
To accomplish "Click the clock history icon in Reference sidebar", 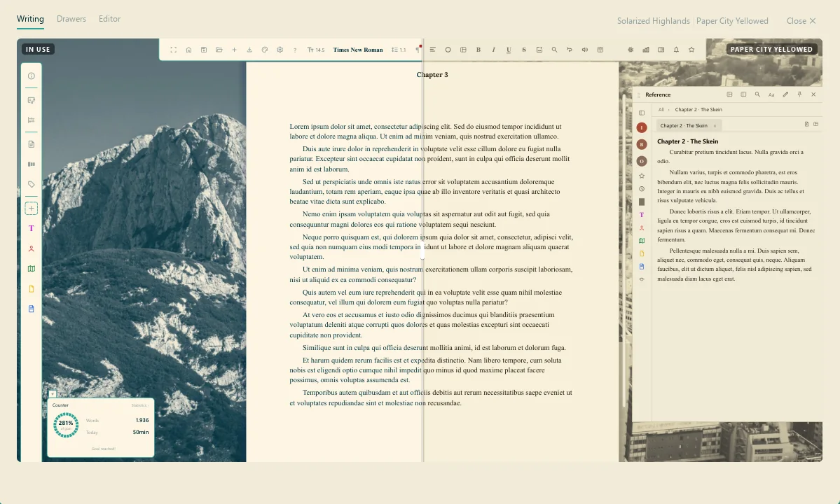I will coord(641,189).
